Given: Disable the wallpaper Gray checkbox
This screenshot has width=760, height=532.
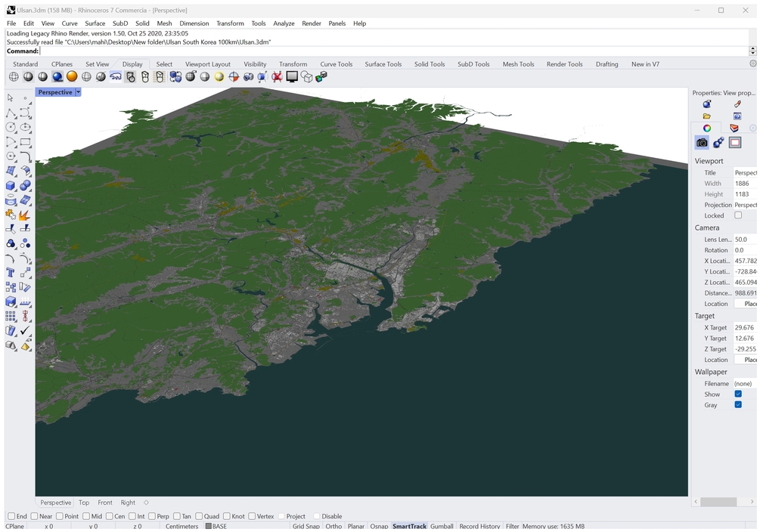Looking at the screenshot, I should (738, 405).
